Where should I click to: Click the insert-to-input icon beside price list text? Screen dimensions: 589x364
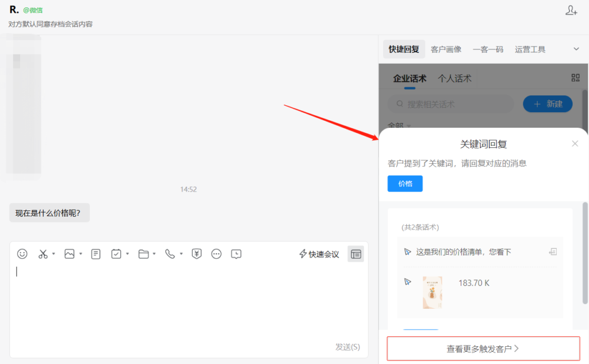pyautogui.click(x=553, y=252)
